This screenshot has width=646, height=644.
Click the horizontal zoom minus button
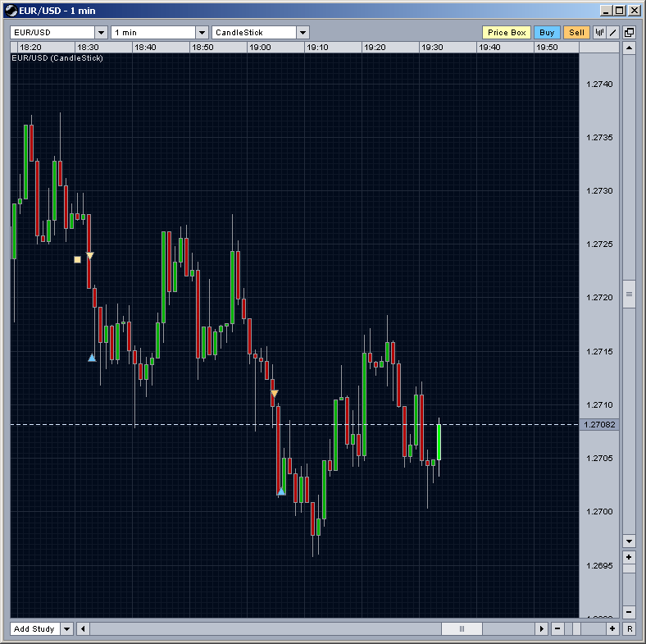(x=557, y=628)
